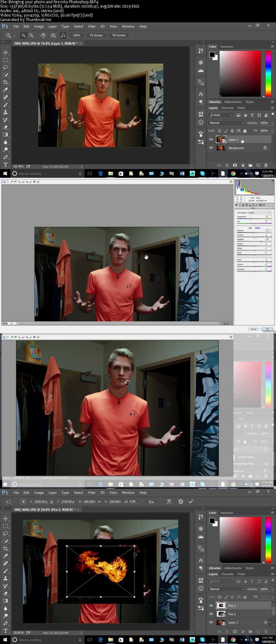
Task: Commit the transform with the checkmark icon
Action: coord(191,501)
